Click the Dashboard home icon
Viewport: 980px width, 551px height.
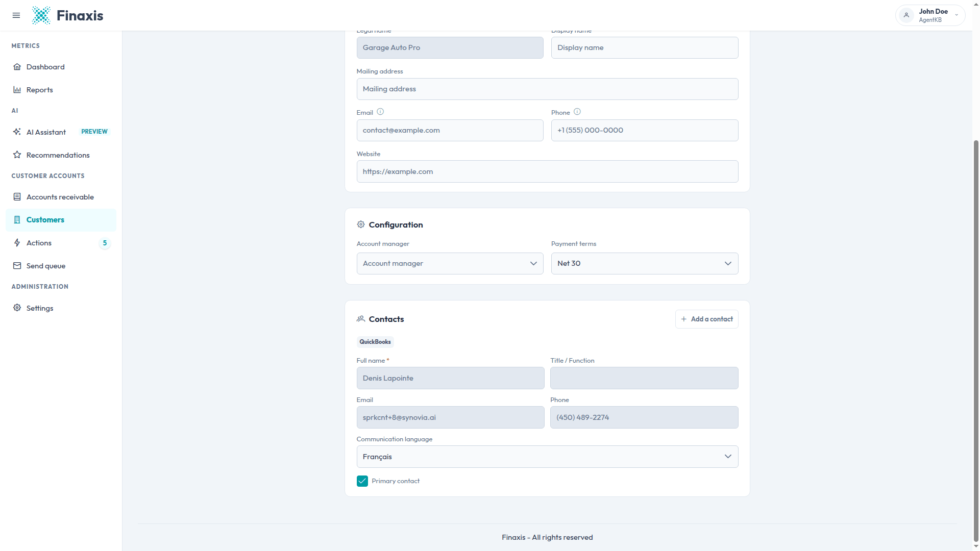17,67
